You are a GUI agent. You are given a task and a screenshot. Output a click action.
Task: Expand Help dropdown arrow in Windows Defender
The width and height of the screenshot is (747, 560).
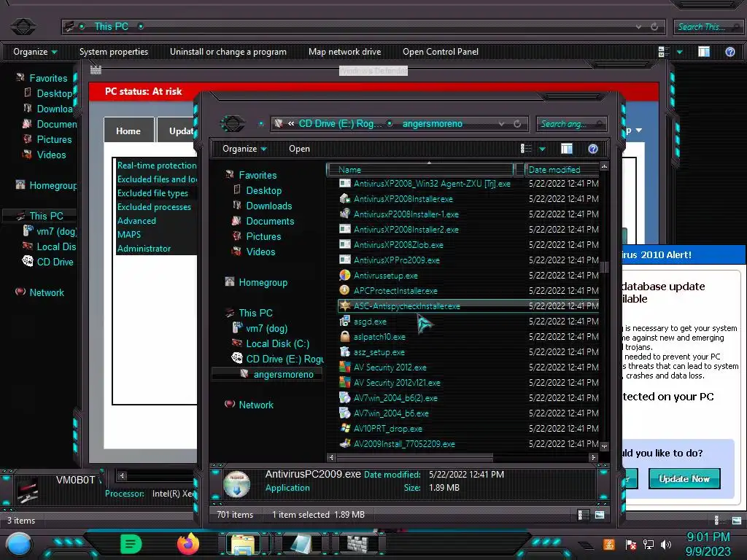639,130
